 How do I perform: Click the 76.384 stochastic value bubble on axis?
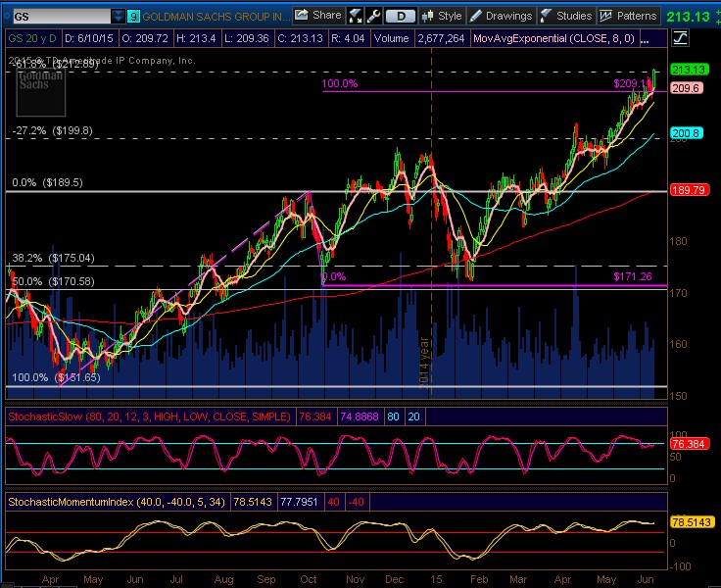coord(690,444)
